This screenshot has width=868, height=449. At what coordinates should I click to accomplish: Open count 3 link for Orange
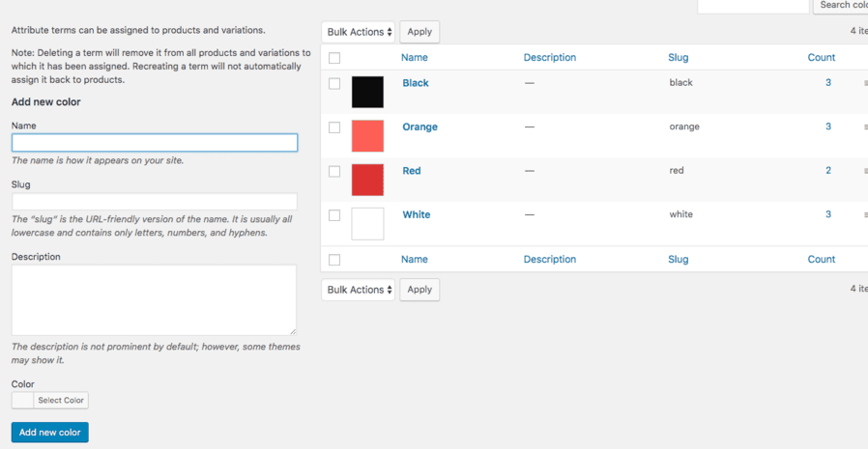tap(828, 126)
